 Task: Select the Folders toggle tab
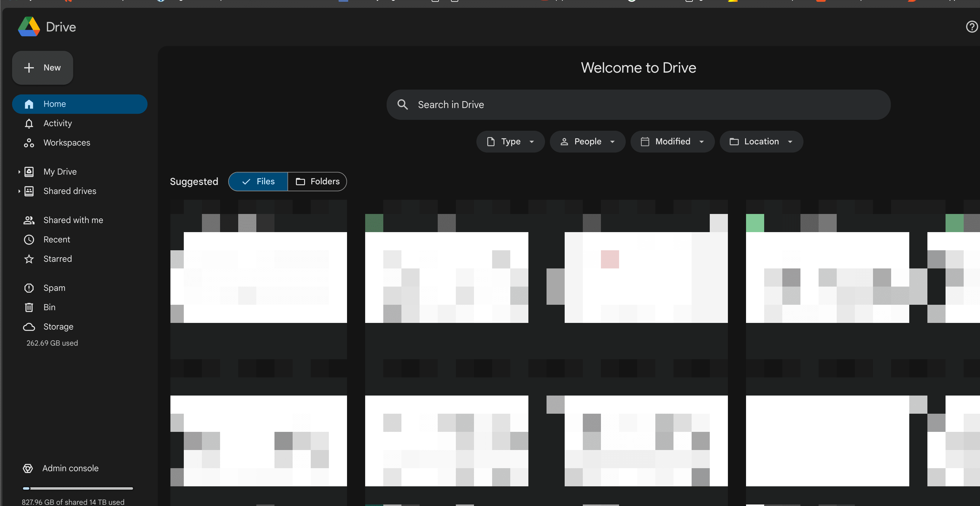(317, 181)
